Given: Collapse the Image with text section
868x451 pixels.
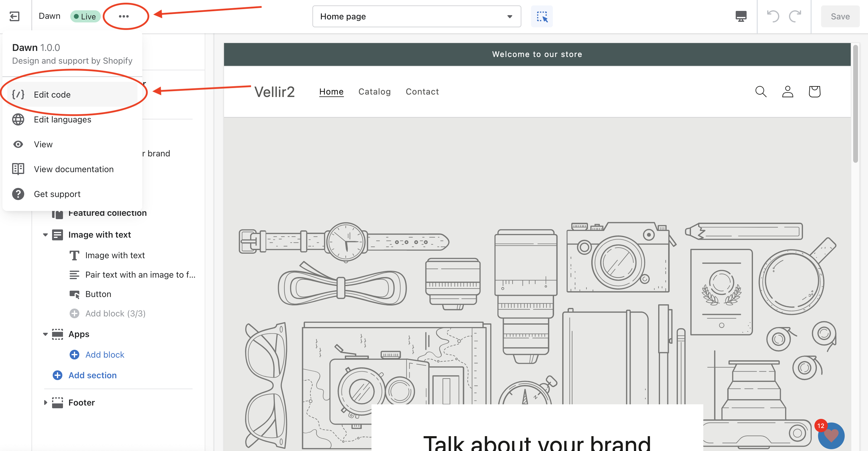Looking at the screenshot, I should [x=45, y=235].
